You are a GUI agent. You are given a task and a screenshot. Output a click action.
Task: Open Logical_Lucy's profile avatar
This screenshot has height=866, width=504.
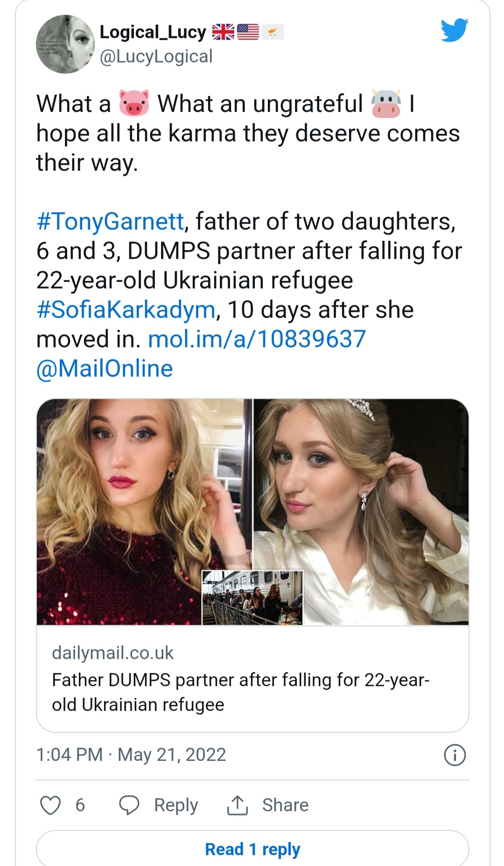pyautogui.click(x=65, y=44)
